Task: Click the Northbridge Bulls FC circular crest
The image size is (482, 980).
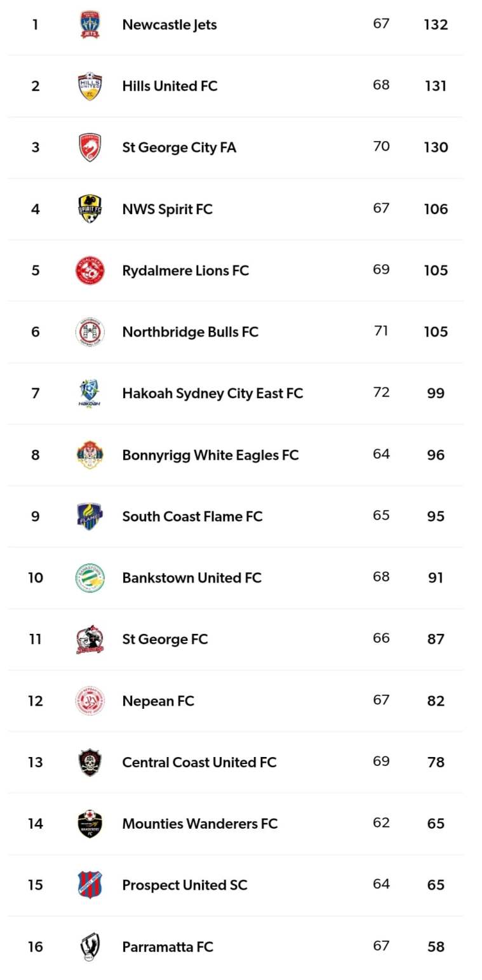Action: (x=90, y=332)
